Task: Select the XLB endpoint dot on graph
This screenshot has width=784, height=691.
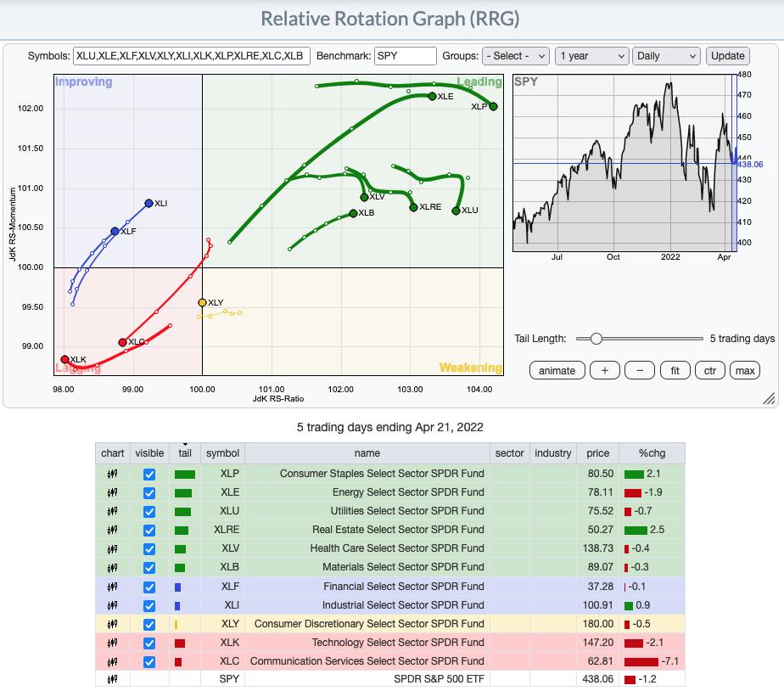Action: [353, 213]
